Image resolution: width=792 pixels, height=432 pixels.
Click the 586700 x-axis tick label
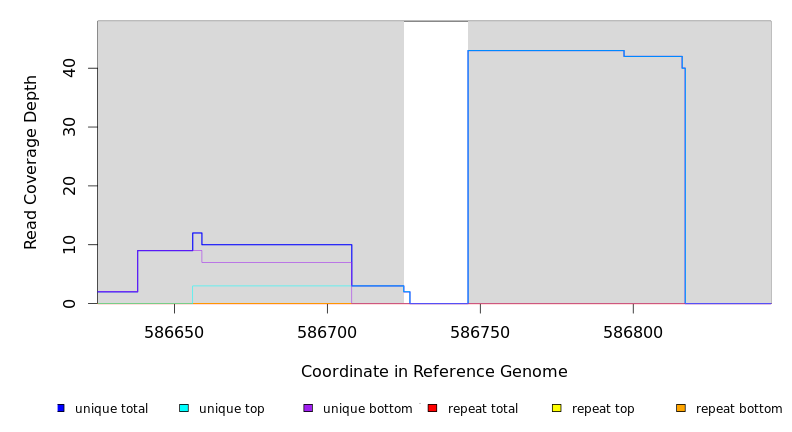click(327, 332)
